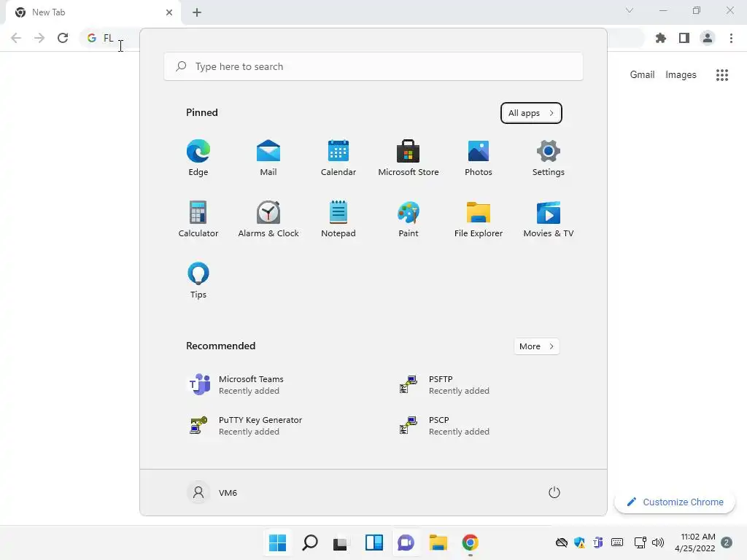The image size is (747, 560).
Task: Open Chrome Extensions puzzle icon
Action: coord(661,38)
